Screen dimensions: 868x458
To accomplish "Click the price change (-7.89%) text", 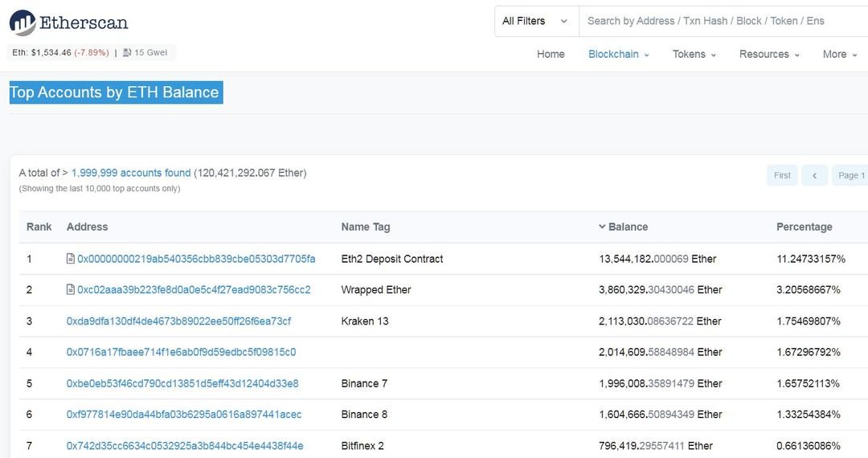I will 92,52.
